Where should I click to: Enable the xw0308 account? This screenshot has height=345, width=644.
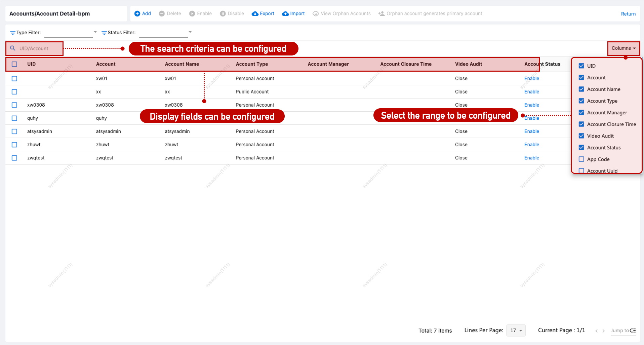pos(531,105)
